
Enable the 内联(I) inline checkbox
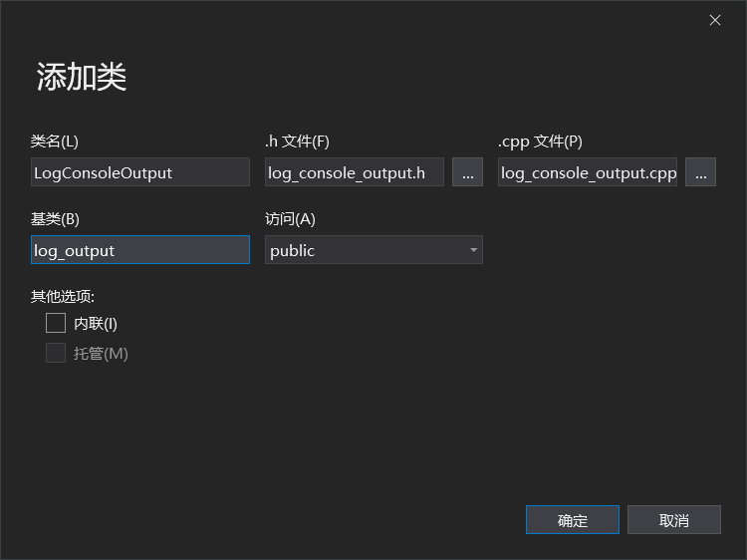(x=56, y=323)
